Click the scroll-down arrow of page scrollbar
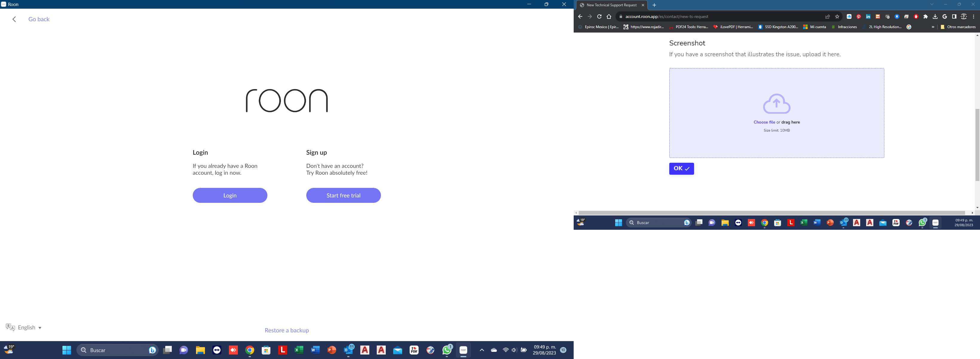This screenshot has height=359, width=980. click(x=977, y=207)
